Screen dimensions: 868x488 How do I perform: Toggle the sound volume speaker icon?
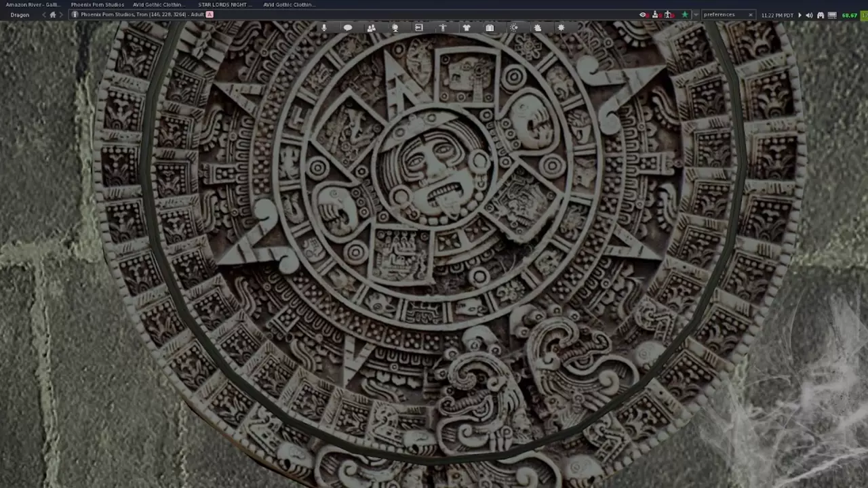pos(809,15)
